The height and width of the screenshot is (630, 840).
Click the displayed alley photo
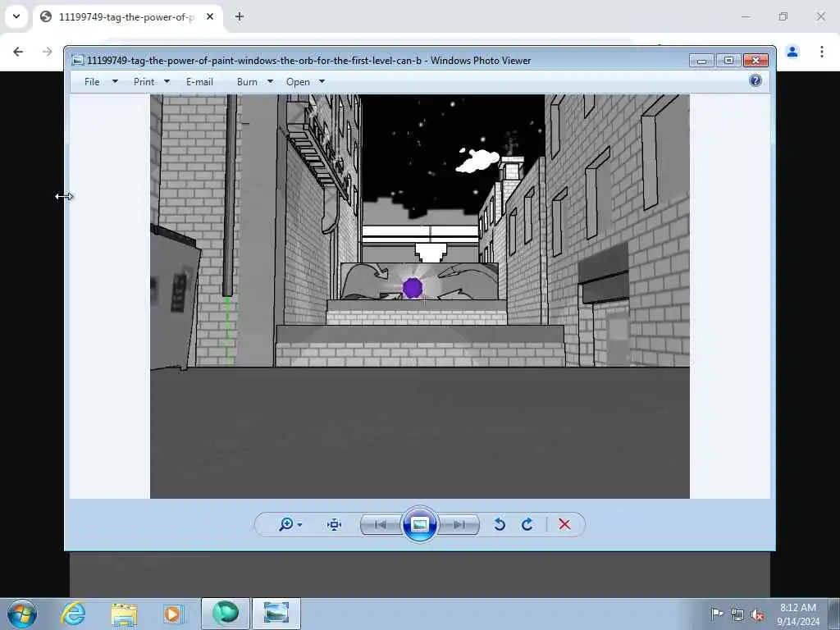click(419, 296)
